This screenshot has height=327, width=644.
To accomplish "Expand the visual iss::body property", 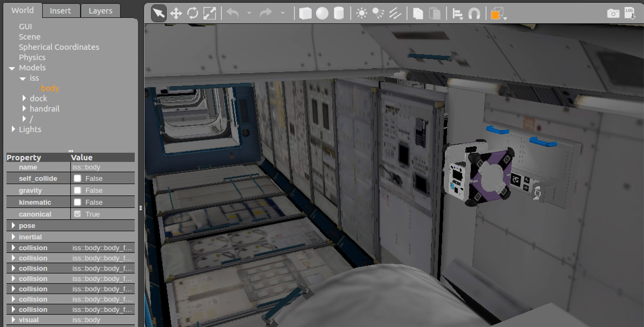I will pos(13,320).
